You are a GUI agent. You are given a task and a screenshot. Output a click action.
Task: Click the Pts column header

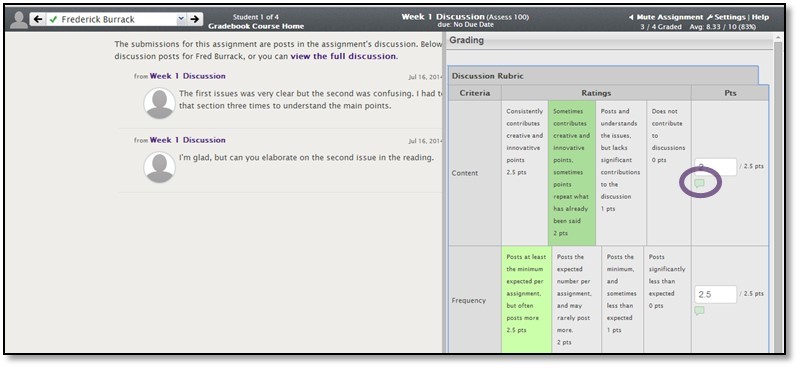[x=730, y=93]
